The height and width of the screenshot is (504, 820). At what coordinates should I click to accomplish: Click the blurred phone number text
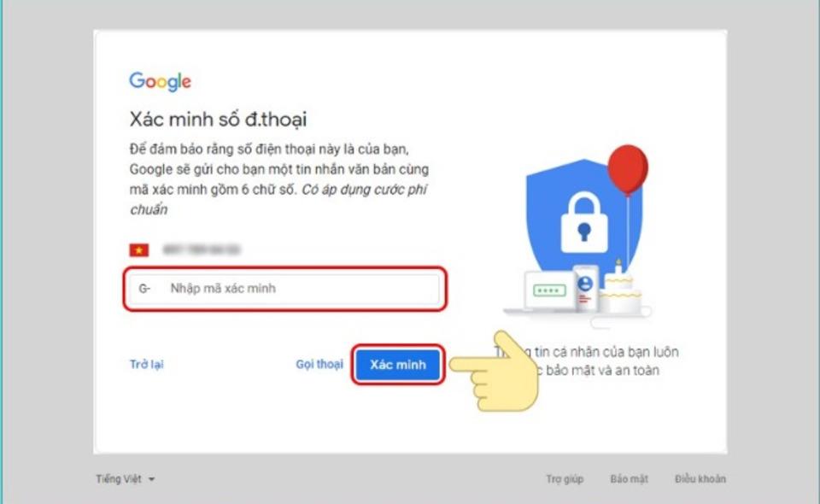pyautogui.click(x=202, y=250)
